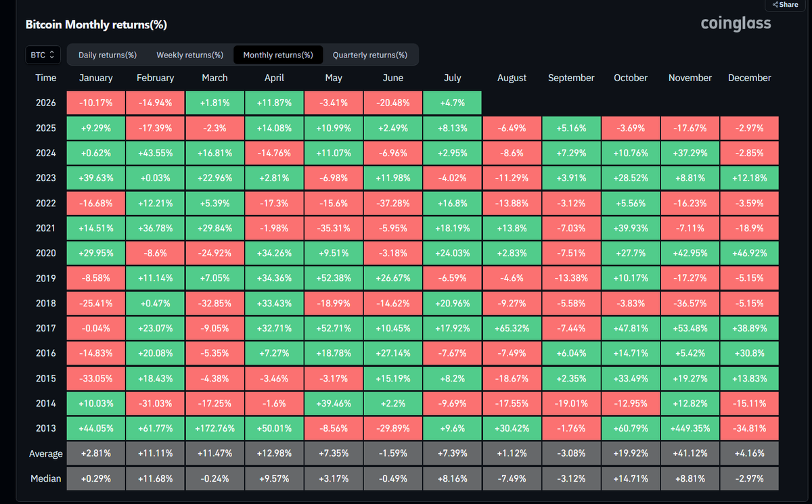Click the July column header
This screenshot has width=812, height=504.
tap(453, 78)
